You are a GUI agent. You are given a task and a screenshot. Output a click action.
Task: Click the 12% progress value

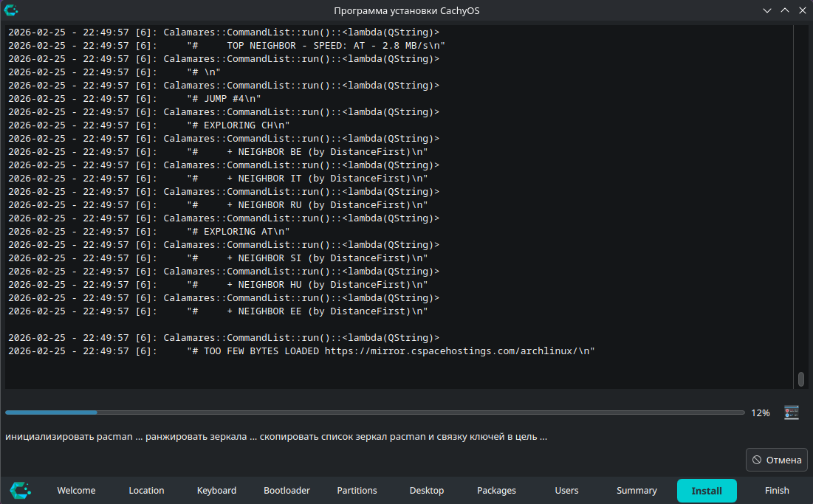[x=760, y=412]
